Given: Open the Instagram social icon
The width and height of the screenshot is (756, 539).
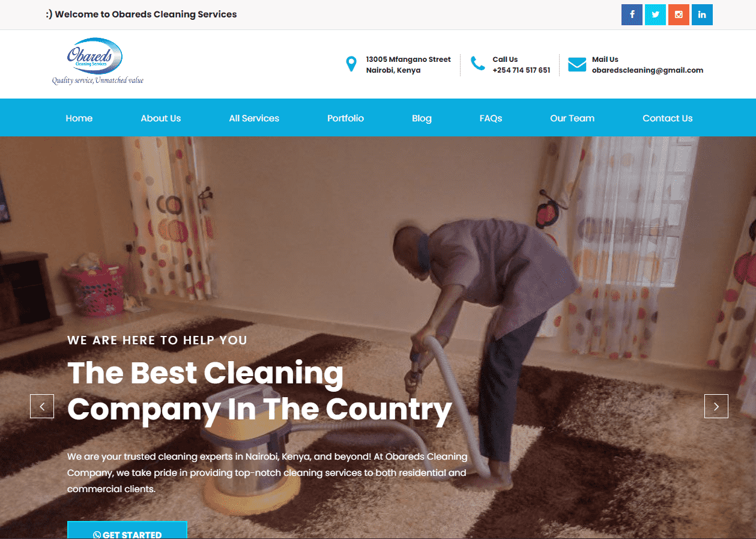Looking at the screenshot, I should point(679,14).
